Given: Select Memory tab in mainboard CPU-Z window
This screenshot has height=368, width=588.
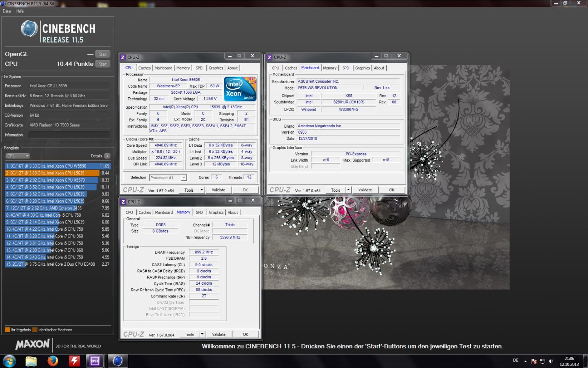Looking at the screenshot, I should pos(330,68).
